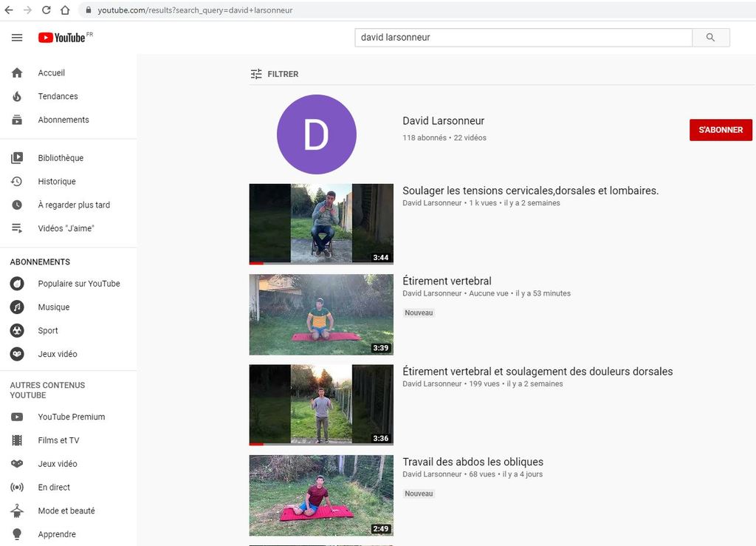Open video titled Étirement vertebral
756x546 pixels.
447,281
